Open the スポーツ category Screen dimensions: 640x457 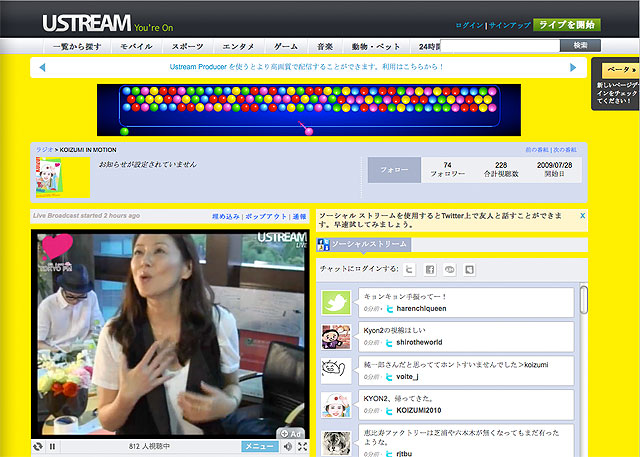tap(187, 47)
